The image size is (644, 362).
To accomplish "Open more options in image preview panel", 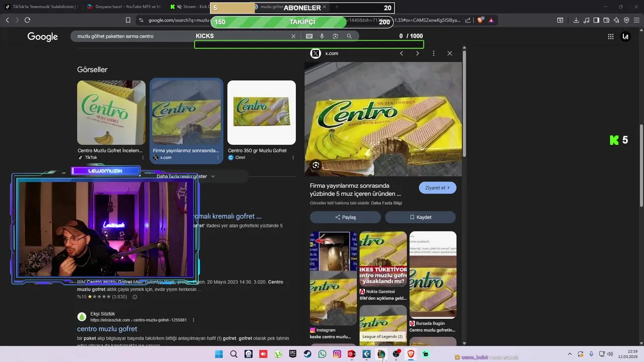I will [434, 53].
